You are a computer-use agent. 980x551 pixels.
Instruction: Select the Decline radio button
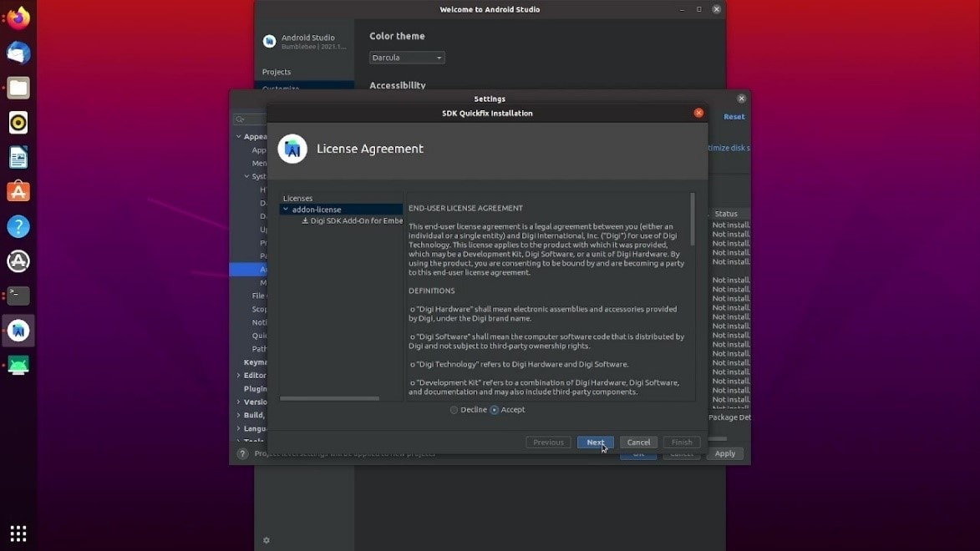pyautogui.click(x=454, y=410)
